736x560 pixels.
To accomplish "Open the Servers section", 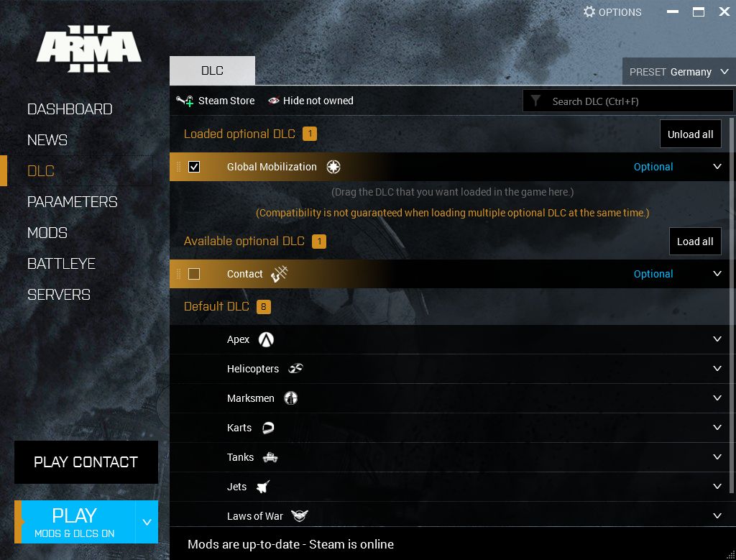I will [x=59, y=295].
